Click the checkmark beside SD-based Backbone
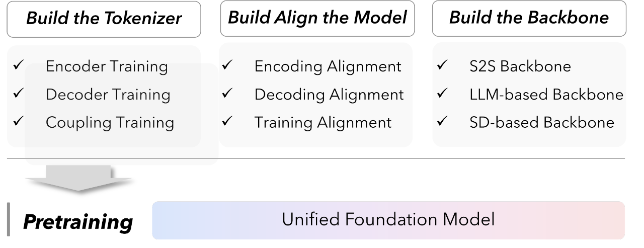 [x=442, y=121]
